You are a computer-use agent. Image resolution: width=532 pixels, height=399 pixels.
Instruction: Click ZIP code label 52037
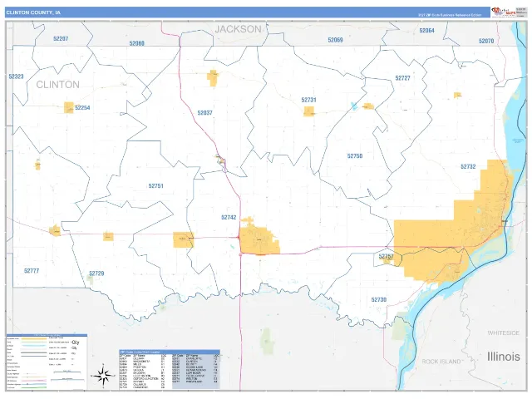tap(205, 113)
